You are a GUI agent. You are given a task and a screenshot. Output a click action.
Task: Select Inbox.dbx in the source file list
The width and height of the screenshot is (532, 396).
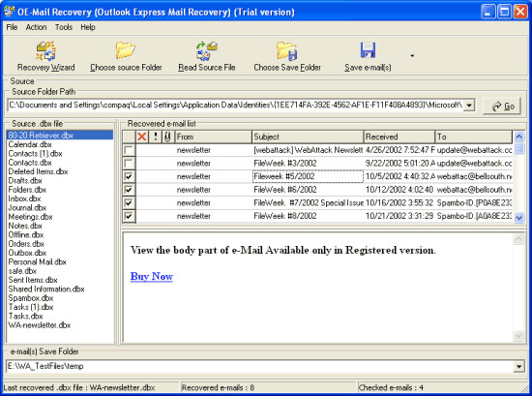[x=24, y=198]
